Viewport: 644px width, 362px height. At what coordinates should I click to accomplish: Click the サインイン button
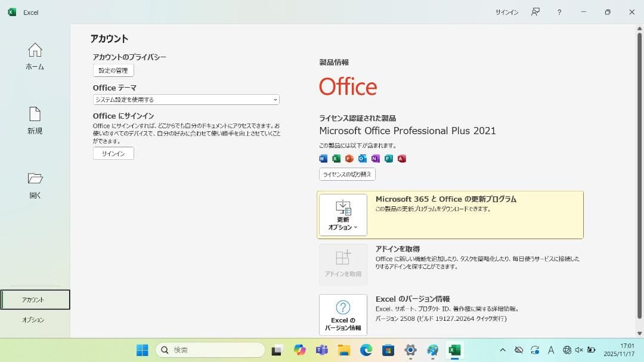[113, 153]
